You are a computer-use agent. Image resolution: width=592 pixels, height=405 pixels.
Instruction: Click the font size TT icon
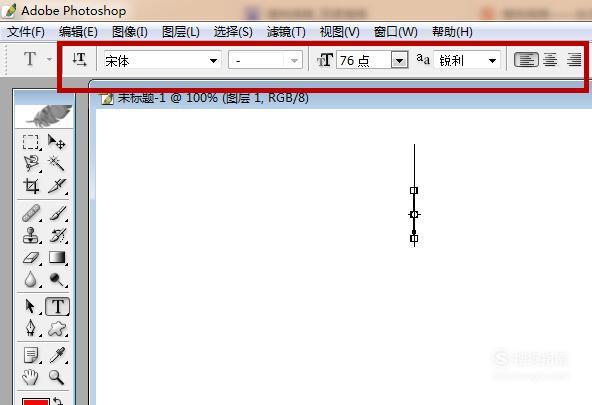click(x=325, y=60)
